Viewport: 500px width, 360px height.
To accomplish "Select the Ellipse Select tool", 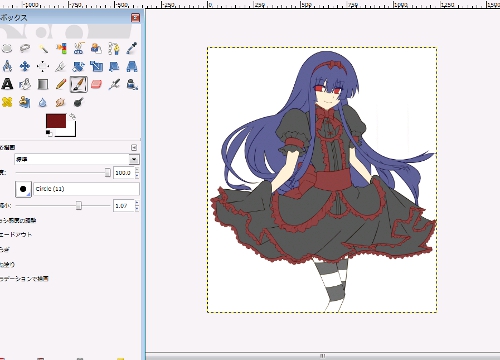I will (x=7, y=49).
